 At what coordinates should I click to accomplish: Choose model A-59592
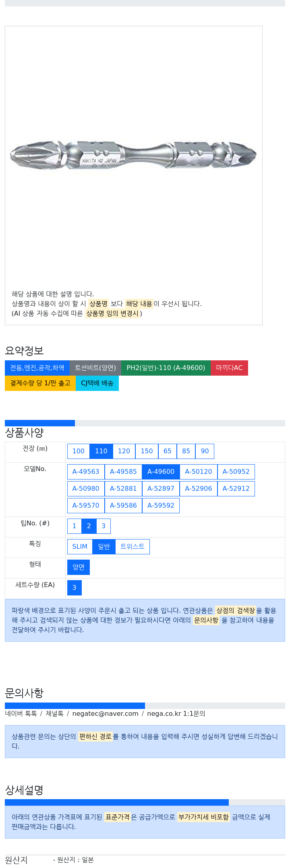tap(161, 506)
